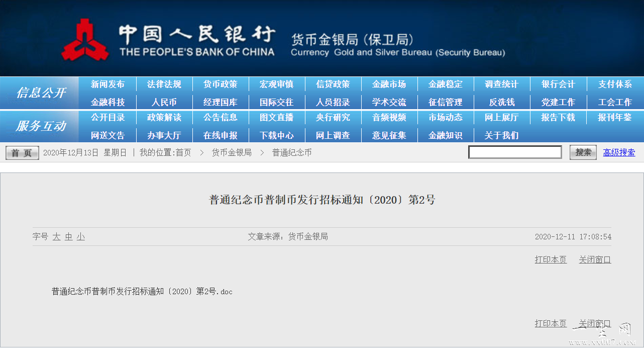
Task: Go to 调查统计 section
Action: click(x=501, y=84)
